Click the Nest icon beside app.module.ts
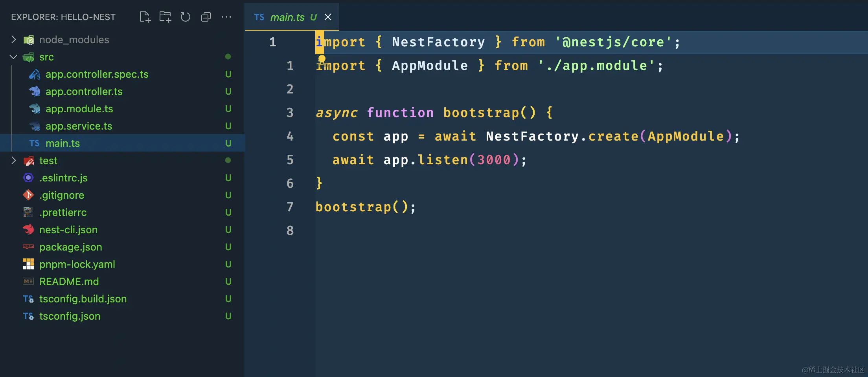The width and height of the screenshot is (868, 377). click(x=35, y=109)
